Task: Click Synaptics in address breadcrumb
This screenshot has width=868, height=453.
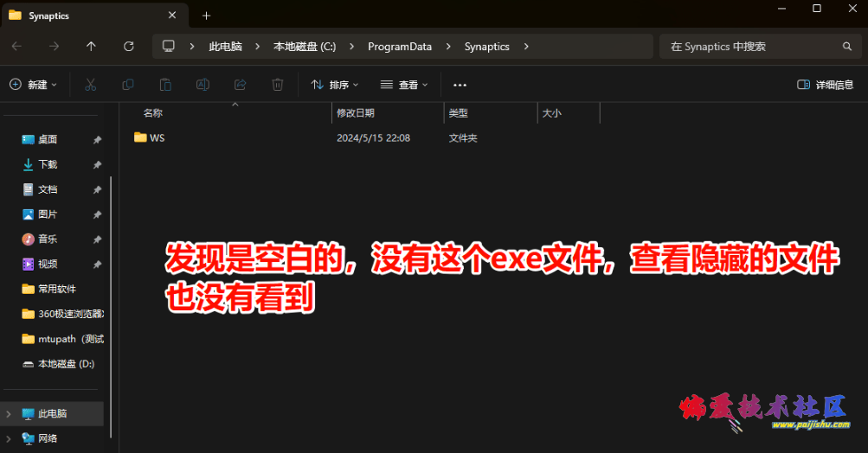Action: tap(486, 47)
